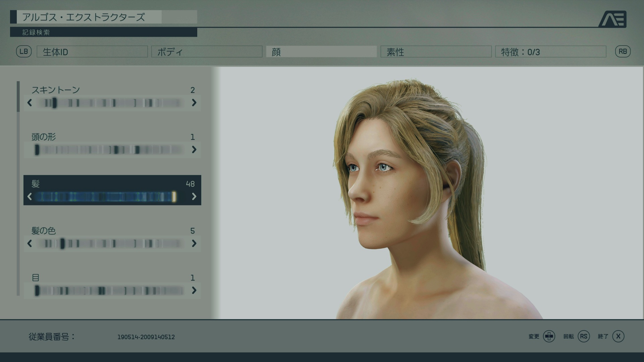This screenshot has width=644, height=362.
Task: Click right arrow for 目 eyes
Action: pyautogui.click(x=194, y=290)
